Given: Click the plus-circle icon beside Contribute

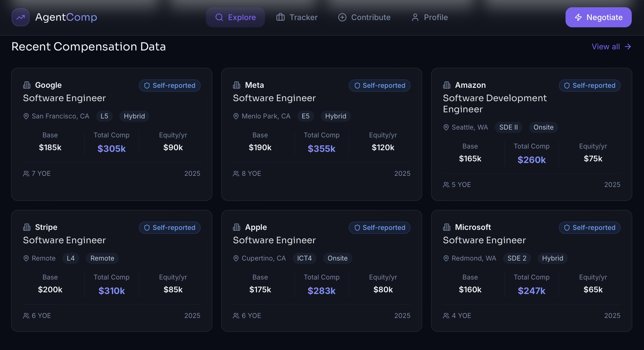Looking at the screenshot, I should [342, 17].
